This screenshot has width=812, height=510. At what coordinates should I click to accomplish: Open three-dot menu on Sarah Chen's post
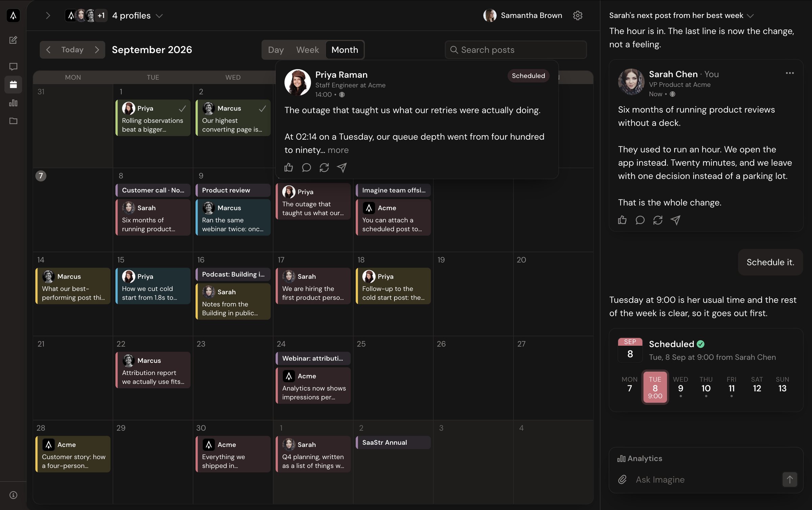[790, 73]
